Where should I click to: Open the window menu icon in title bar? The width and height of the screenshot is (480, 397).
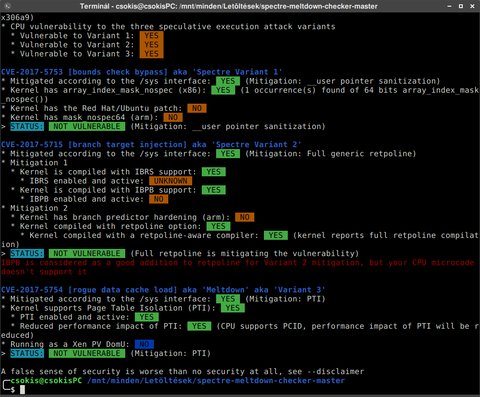pyautogui.click(x=7, y=6)
